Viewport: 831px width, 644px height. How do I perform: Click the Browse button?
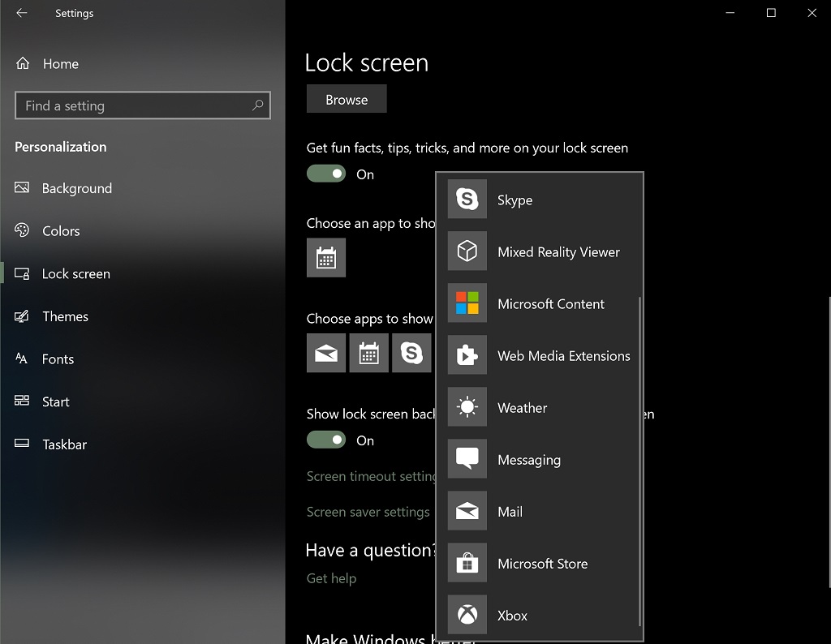(x=347, y=99)
